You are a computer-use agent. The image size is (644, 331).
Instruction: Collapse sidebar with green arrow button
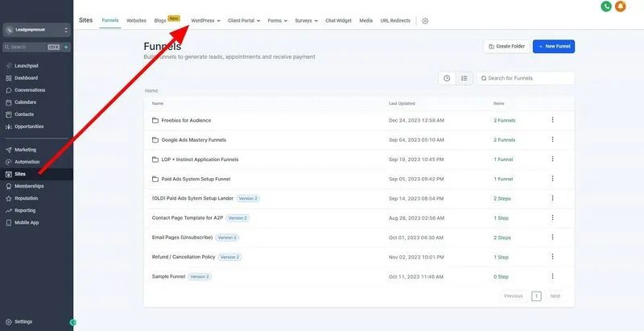[x=72, y=322]
